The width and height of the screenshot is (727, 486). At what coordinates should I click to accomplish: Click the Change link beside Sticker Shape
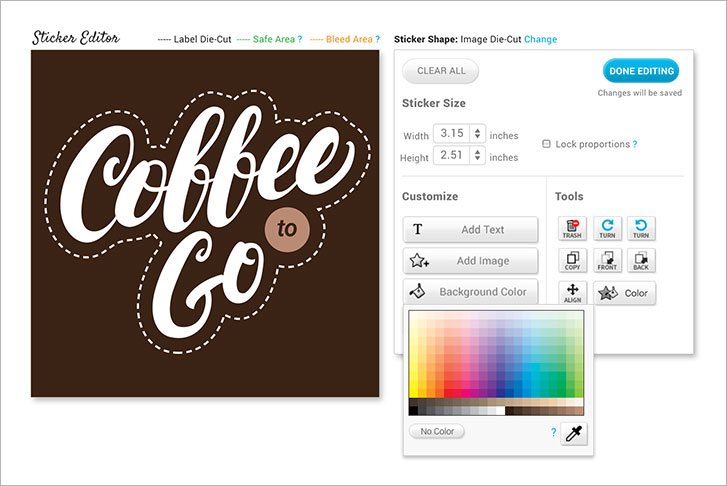(x=541, y=39)
